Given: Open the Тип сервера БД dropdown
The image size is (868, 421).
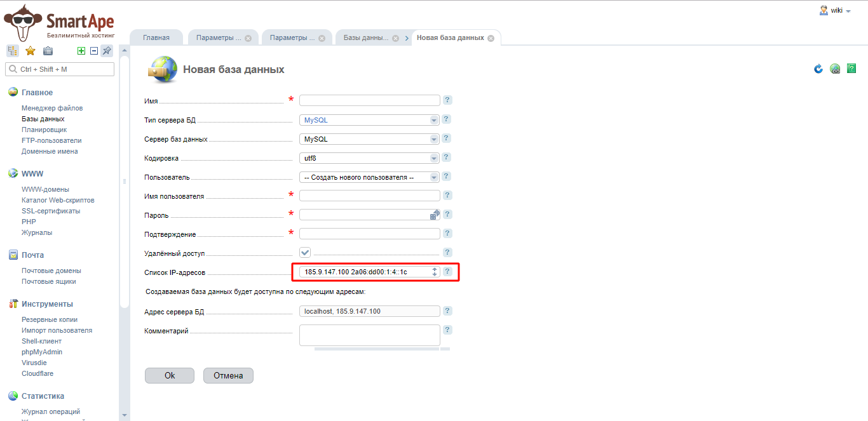Looking at the screenshot, I should point(370,119).
